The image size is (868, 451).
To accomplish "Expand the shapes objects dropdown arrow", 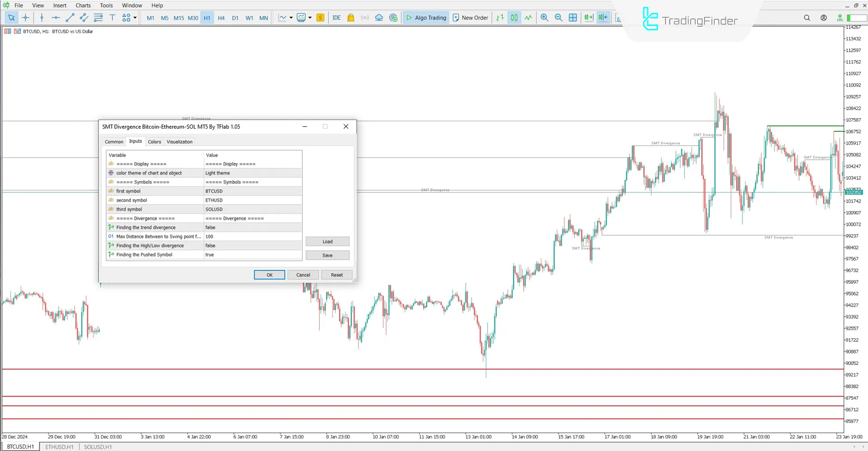I will click(x=135, y=18).
